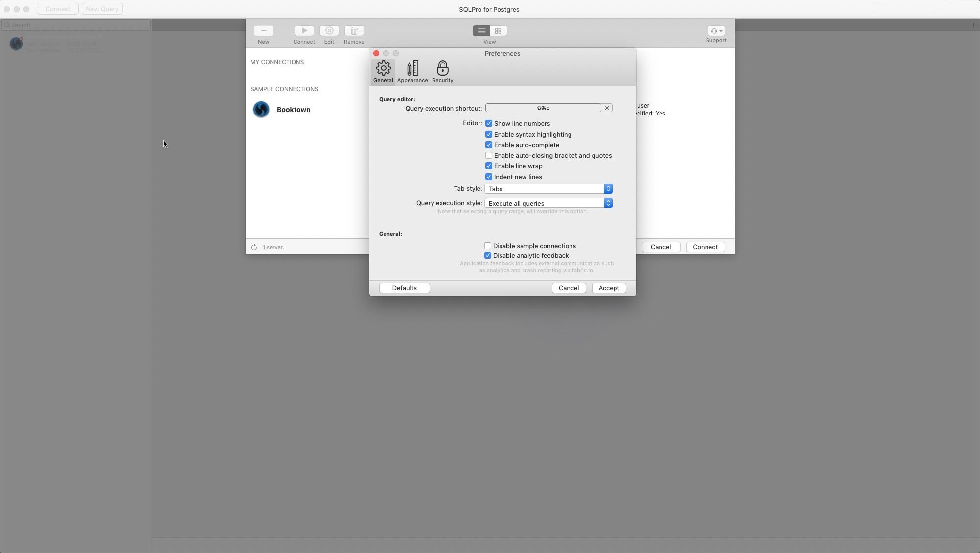980x553 pixels.
Task: Click the new version available icon
Action: point(16,44)
